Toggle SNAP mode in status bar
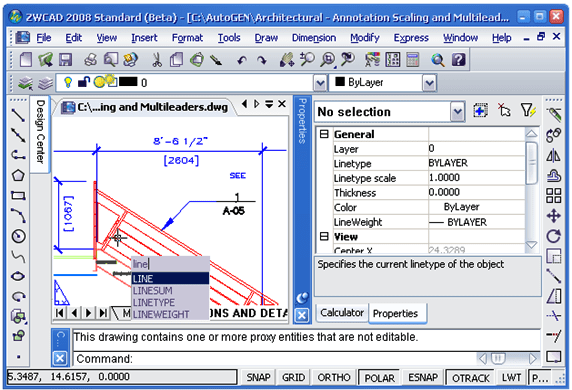Viewport: 572px width, 390px height. point(258,377)
